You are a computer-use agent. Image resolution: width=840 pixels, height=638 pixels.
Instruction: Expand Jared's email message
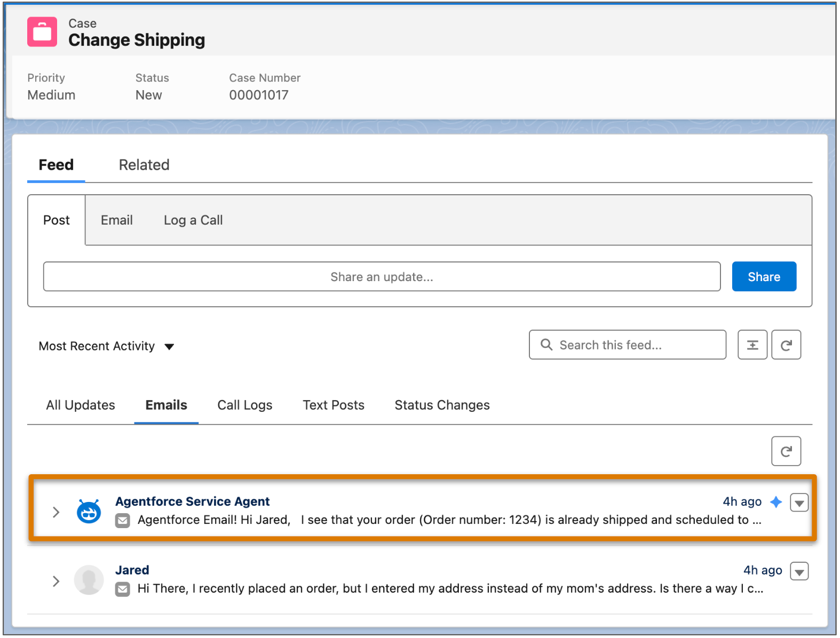[x=56, y=581]
